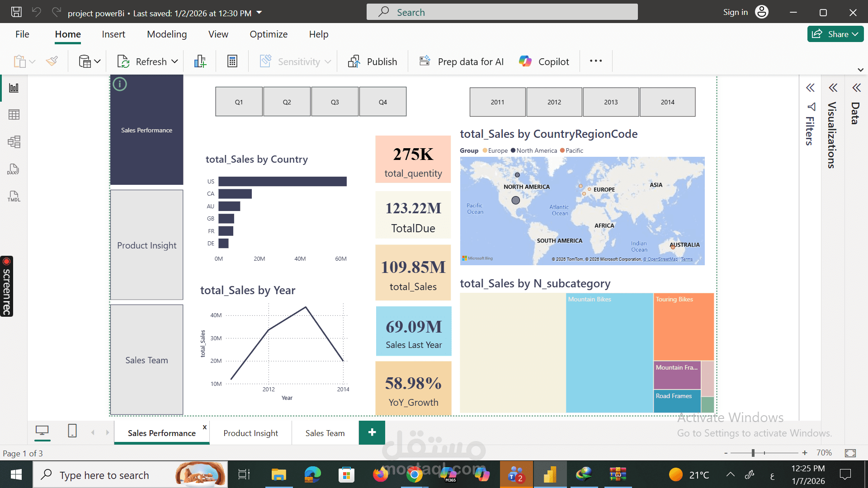Image resolution: width=868 pixels, height=488 pixels.
Task: Collapse the Visualizations pane
Action: coord(833,88)
